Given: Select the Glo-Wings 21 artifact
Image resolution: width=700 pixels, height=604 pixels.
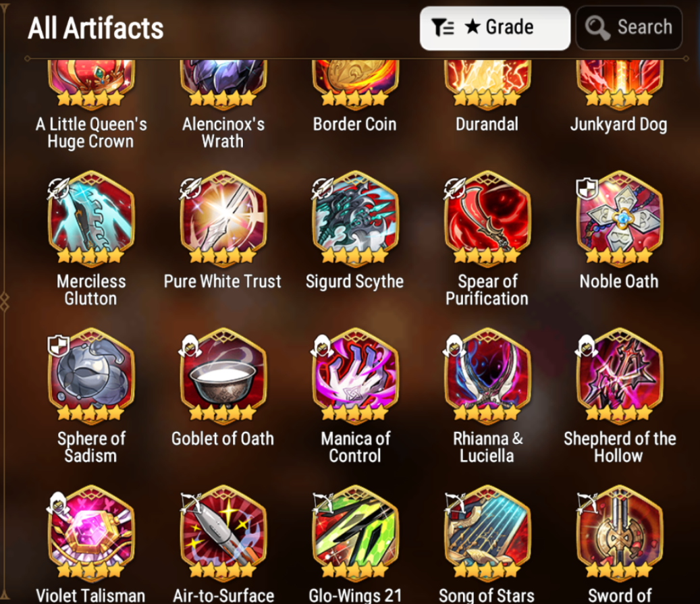Looking at the screenshot, I should click(355, 532).
